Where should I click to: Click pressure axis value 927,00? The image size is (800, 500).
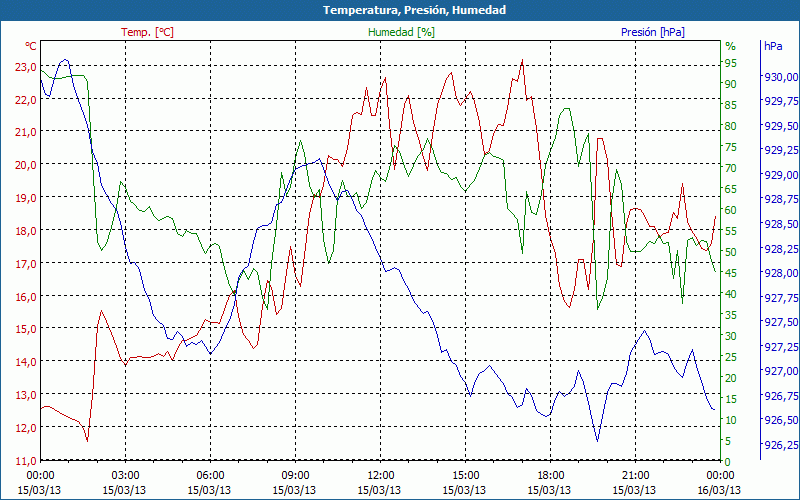780,371
